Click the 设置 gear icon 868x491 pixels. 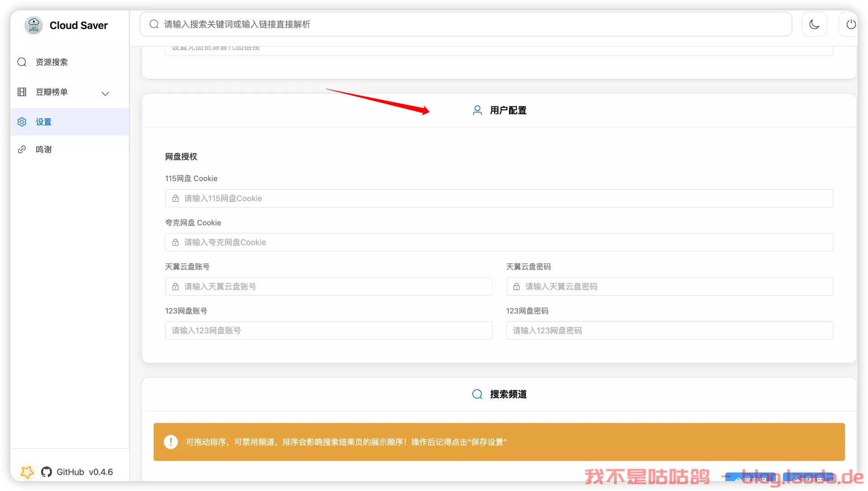[22, 122]
